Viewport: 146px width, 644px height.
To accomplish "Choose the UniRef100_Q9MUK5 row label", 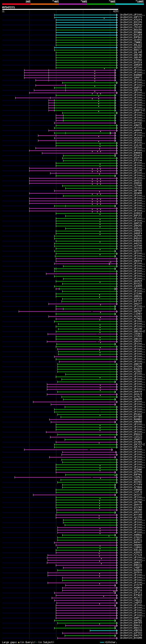I will [x=131, y=65].
